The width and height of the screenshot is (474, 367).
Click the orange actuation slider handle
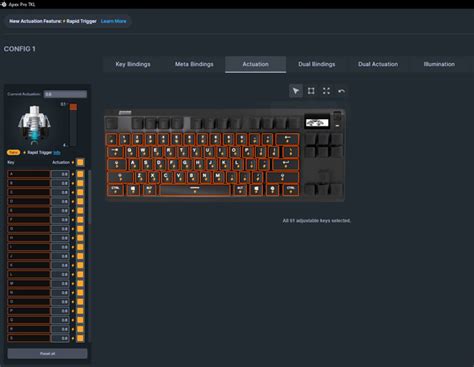pyautogui.click(x=73, y=107)
